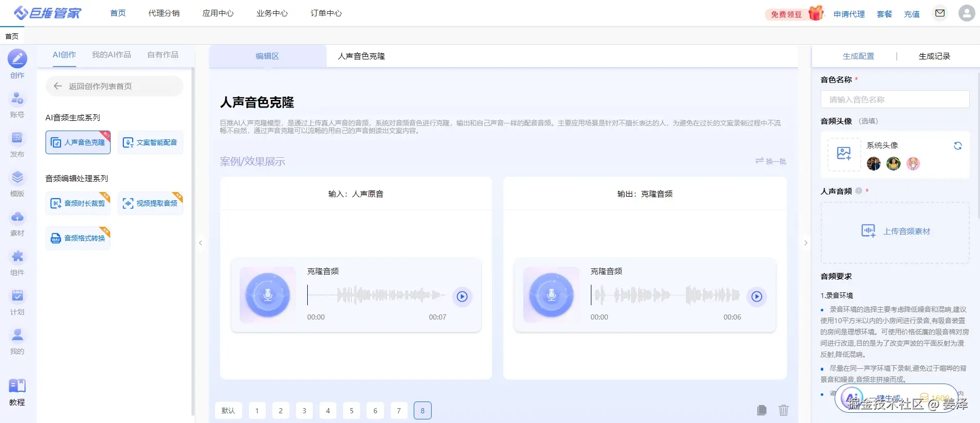Click the copy document icon at bottom
This screenshot has height=423, width=980.
pyautogui.click(x=762, y=410)
